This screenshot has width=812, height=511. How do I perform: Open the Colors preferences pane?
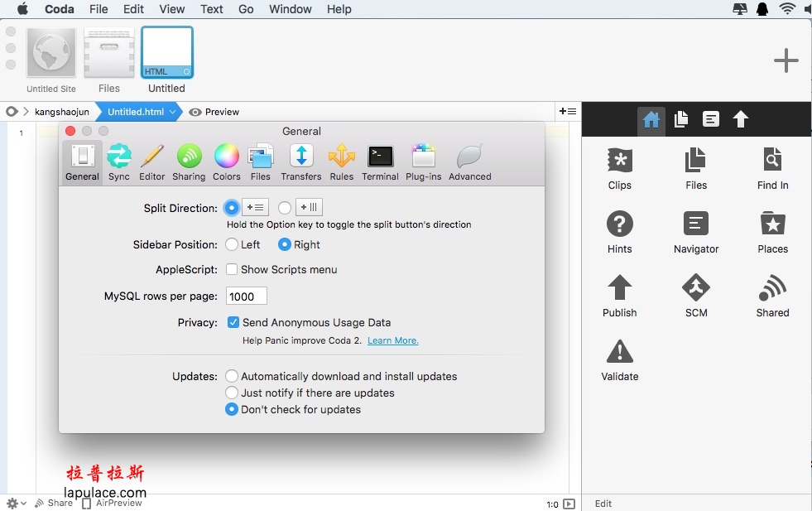[226, 162]
